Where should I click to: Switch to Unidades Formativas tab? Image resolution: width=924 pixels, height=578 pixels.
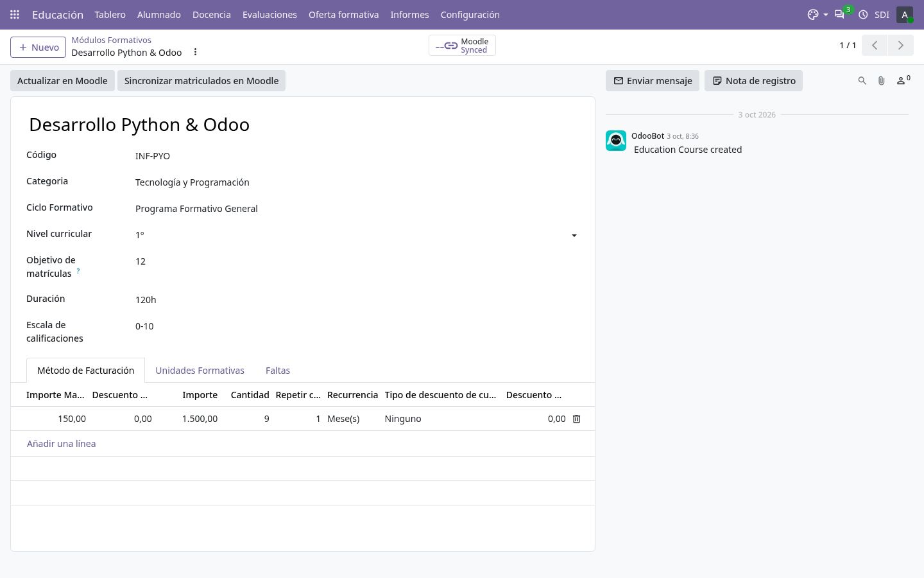(x=200, y=371)
